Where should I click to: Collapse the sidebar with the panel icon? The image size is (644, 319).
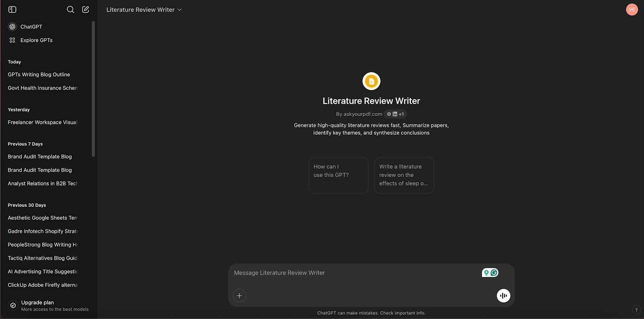12,9
